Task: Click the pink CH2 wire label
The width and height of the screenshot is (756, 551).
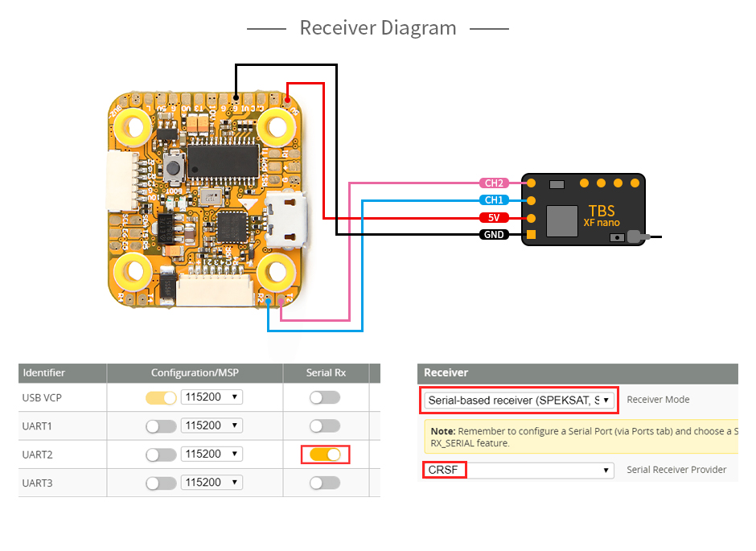Action: [494, 183]
